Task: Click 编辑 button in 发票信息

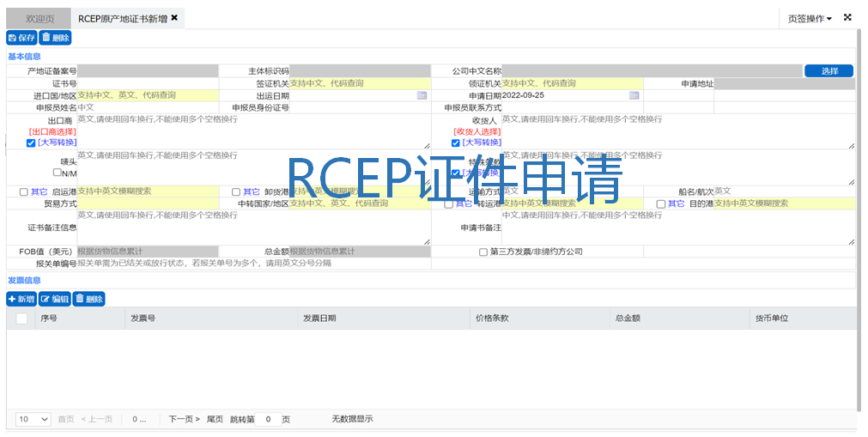Action: [x=55, y=299]
